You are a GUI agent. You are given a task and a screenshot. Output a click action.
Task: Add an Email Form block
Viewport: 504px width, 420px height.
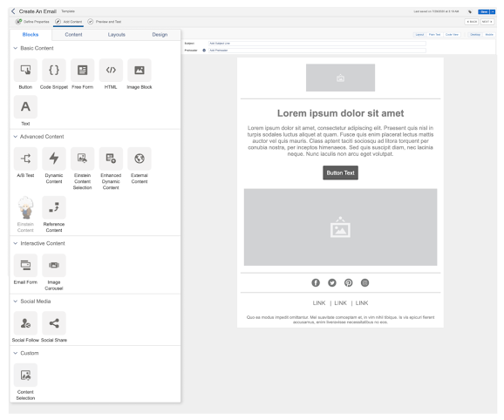(x=25, y=265)
